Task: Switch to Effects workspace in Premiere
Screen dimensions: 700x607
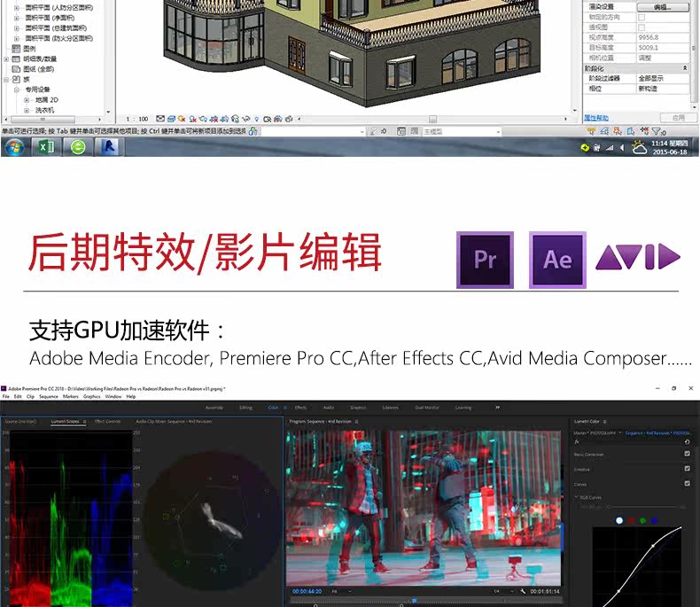Action: tap(300, 408)
